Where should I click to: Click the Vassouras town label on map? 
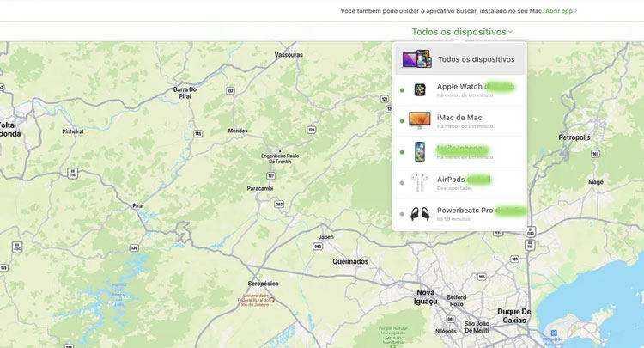pos(289,54)
